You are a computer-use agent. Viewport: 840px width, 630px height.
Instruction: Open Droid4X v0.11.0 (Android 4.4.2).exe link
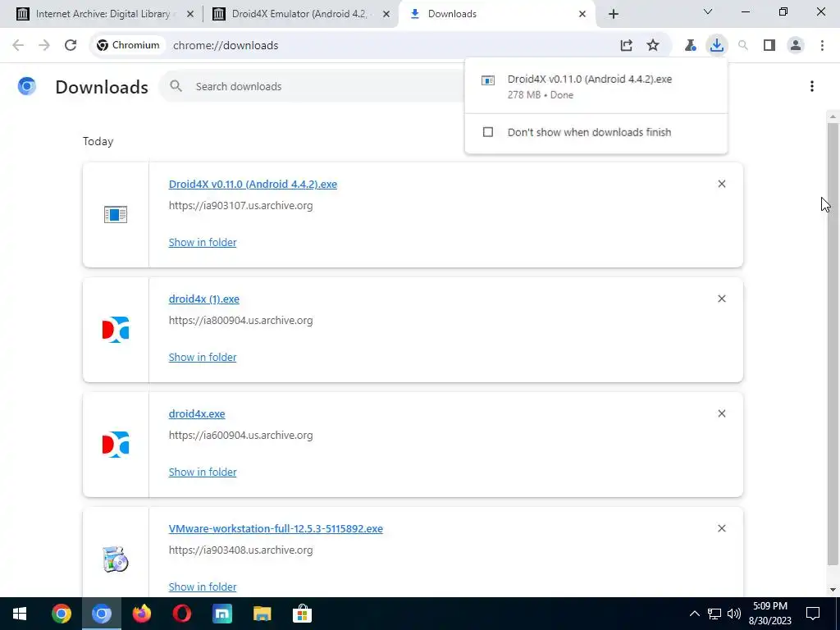253,184
